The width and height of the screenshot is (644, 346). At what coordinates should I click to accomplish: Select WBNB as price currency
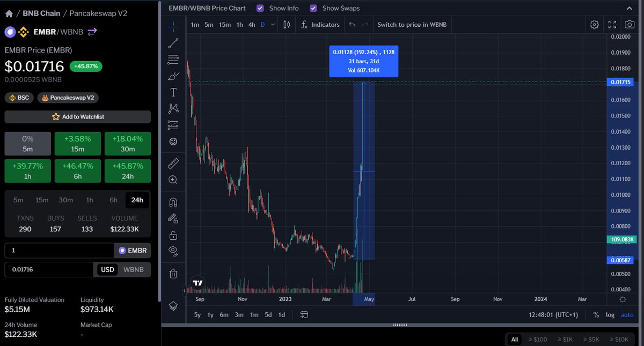point(134,269)
